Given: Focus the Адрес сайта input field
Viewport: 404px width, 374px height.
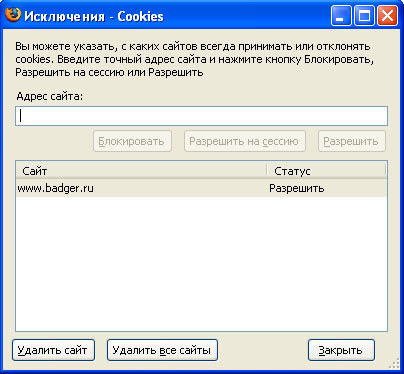Looking at the screenshot, I should [201, 116].
